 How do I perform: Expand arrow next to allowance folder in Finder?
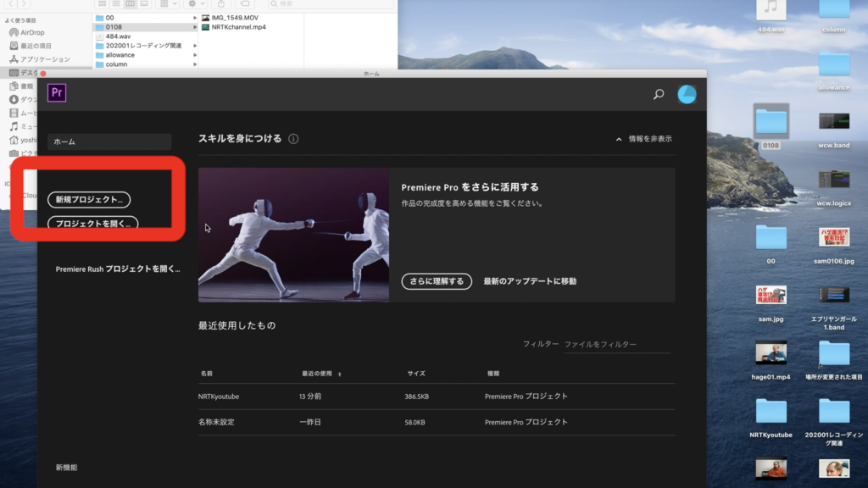point(195,55)
